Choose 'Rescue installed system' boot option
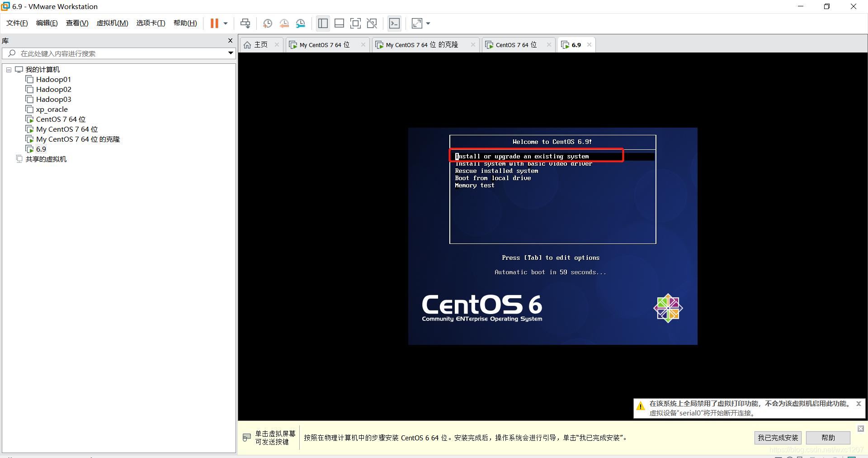 tap(496, 171)
